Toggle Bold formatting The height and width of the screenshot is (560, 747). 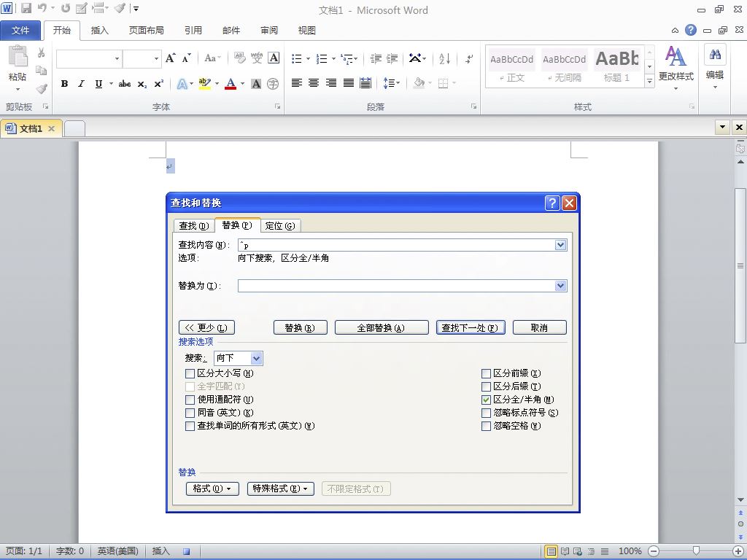coord(64,84)
